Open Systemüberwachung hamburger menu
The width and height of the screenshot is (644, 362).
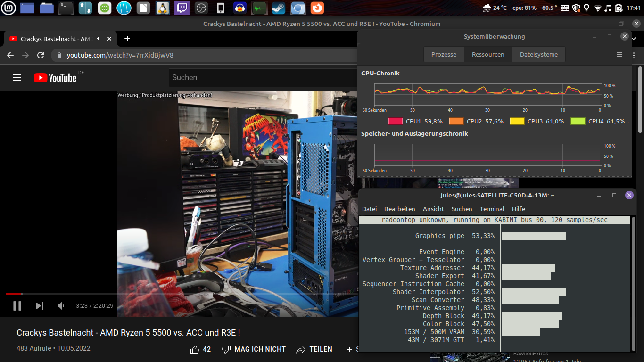[x=619, y=54]
